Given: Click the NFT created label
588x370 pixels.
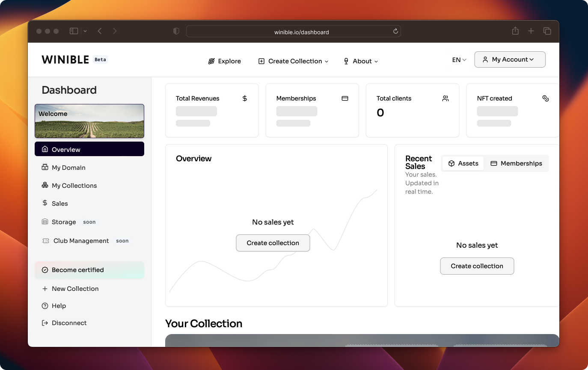Looking at the screenshot, I should tap(494, 98).
